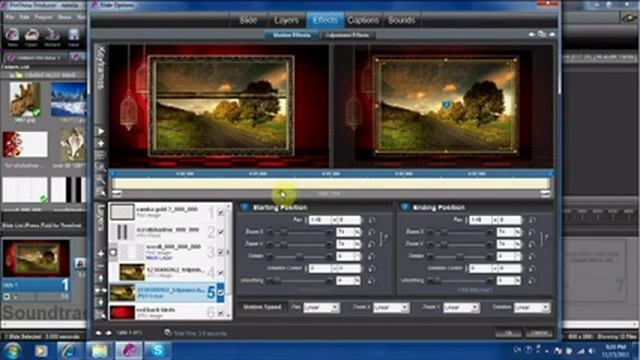Click the link below Ending Position Smoothing

[475, 290]
